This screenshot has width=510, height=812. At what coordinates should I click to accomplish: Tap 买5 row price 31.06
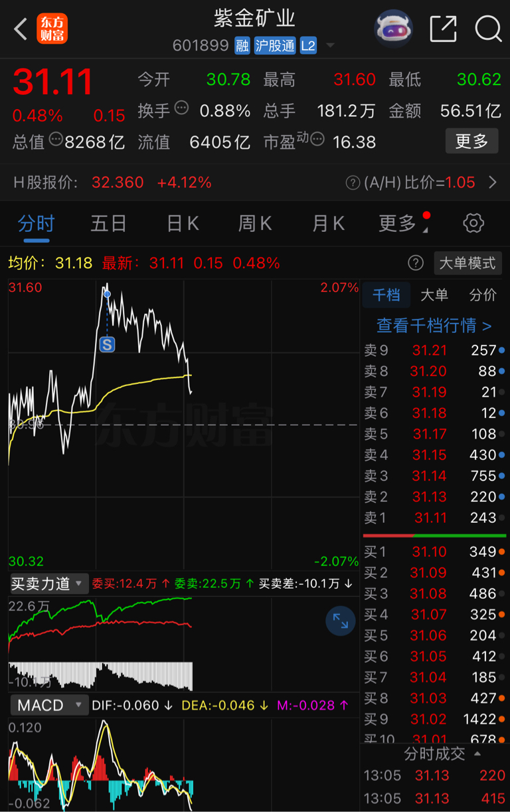[x=429, y=635]
